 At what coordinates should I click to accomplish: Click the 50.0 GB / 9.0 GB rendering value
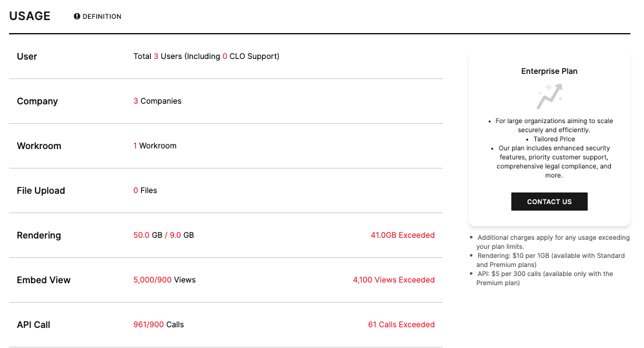164,235
